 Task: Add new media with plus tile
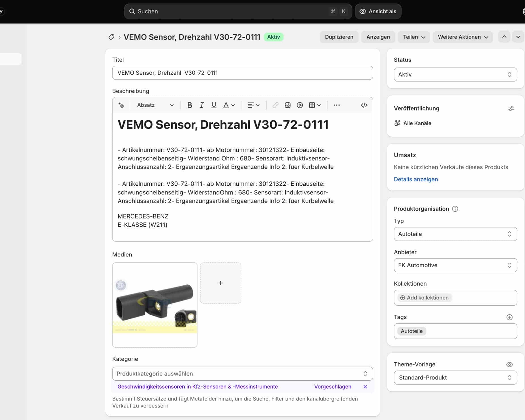221,283
